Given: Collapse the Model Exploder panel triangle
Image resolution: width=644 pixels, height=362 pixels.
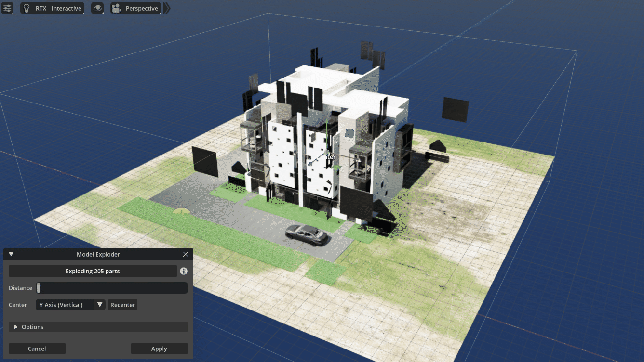Looking at the screenshot, I should 11,254.
